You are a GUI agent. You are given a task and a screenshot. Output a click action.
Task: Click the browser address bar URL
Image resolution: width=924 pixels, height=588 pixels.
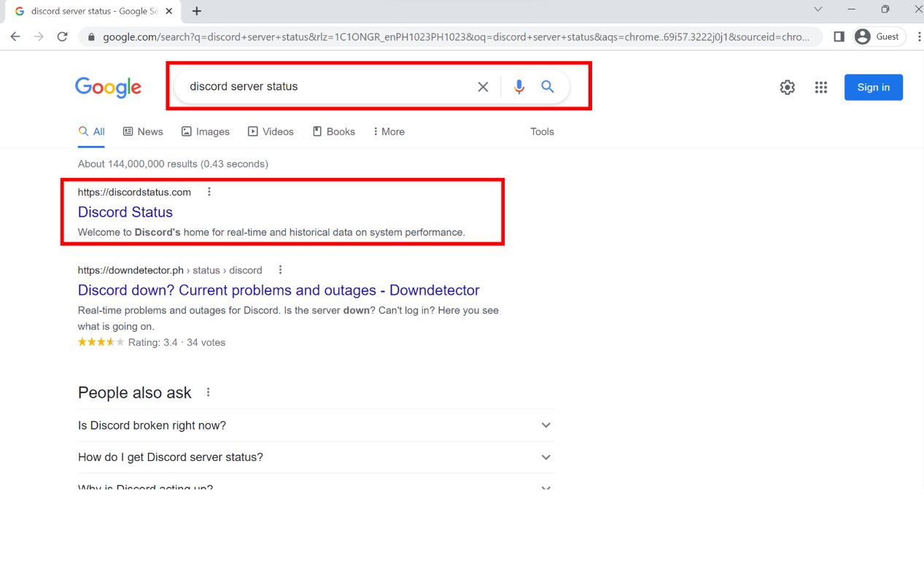point(456,36)
